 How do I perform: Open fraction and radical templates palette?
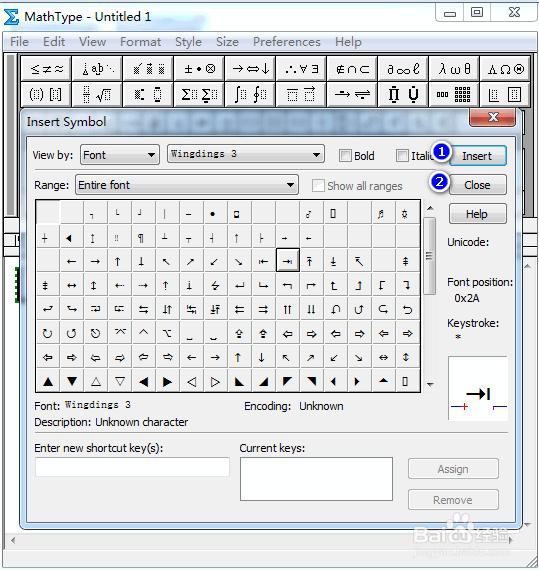click(97, 95)
